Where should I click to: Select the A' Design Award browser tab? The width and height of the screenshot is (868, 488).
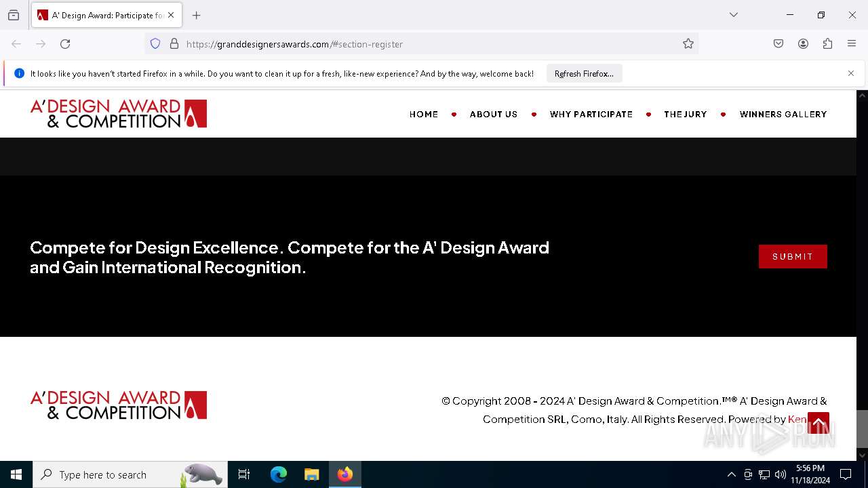pyautogui.click(x=106, y=15)
